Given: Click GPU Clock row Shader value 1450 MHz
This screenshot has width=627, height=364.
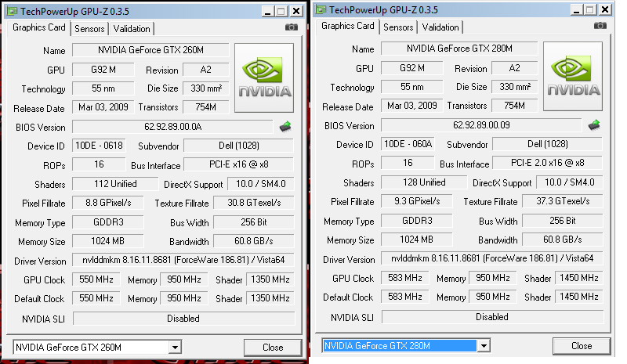Looking at the screenshot, I should [578, 278].
